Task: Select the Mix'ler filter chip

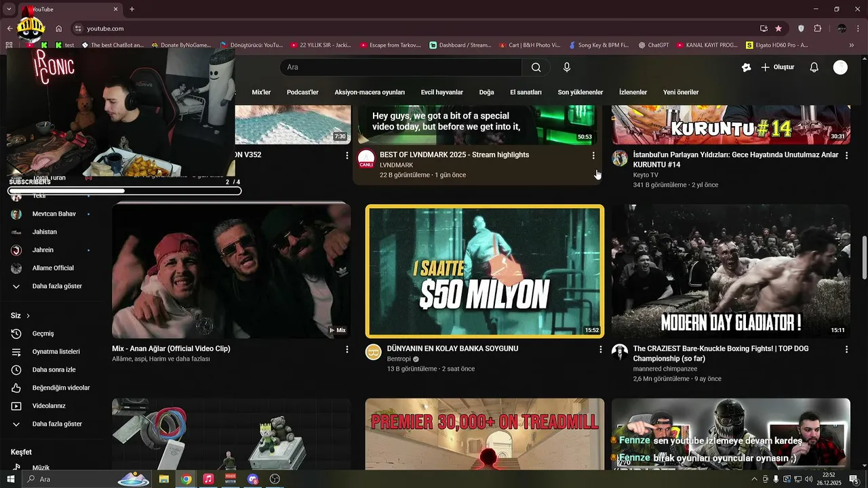Action: pos(261,92)
